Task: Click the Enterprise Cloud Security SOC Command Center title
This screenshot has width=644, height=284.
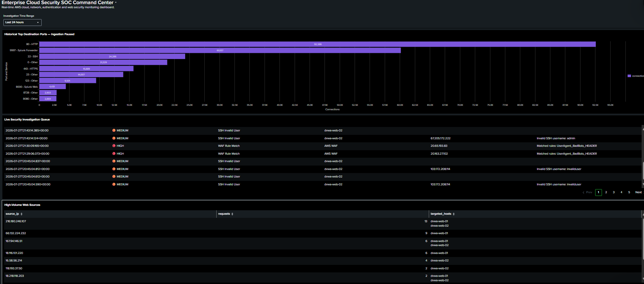Action: pyautogui.click(x=57, y=3)
